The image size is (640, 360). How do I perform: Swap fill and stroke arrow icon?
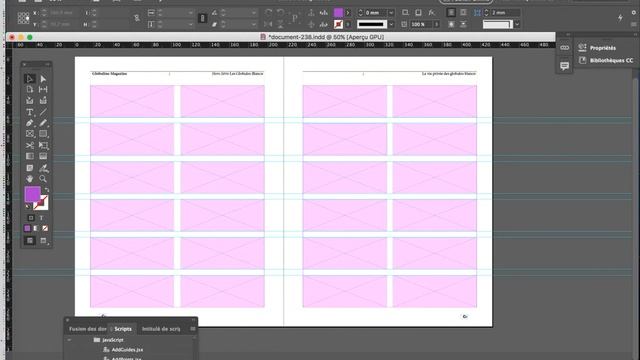pos(47,190)
